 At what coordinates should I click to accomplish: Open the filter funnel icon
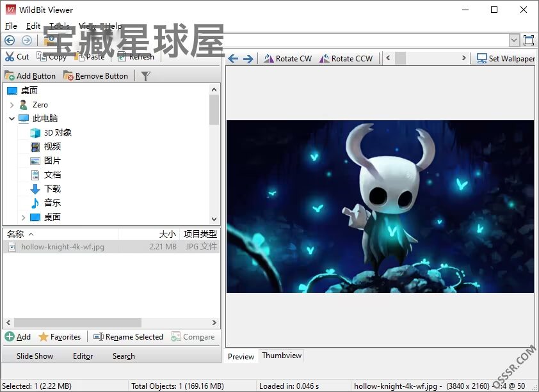click(146, 76)
